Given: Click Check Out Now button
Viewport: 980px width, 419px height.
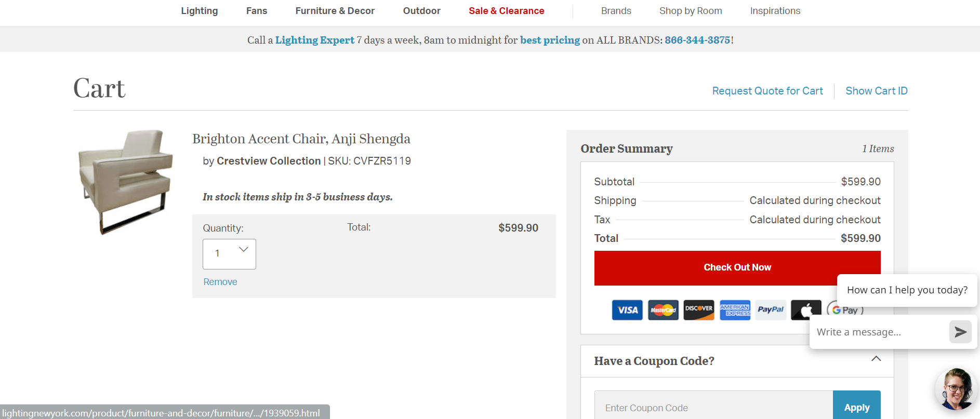Looking at the screenshot, I should (737, 268).
